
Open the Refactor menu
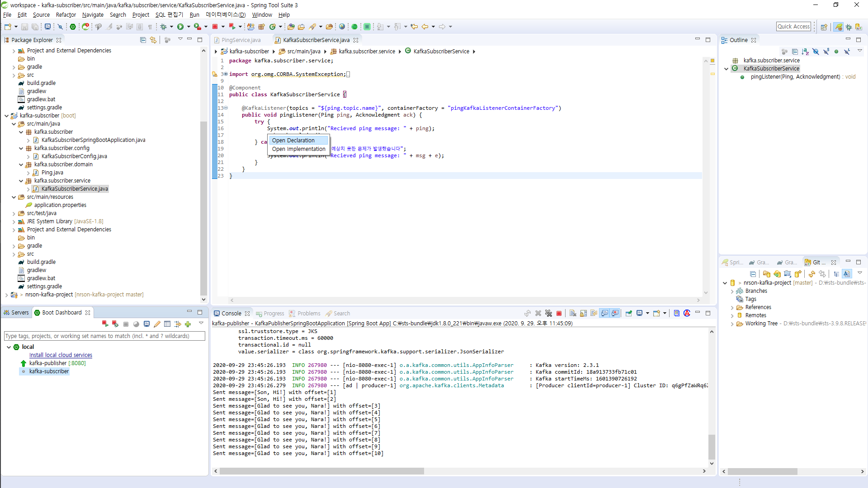tap(66, 14)
